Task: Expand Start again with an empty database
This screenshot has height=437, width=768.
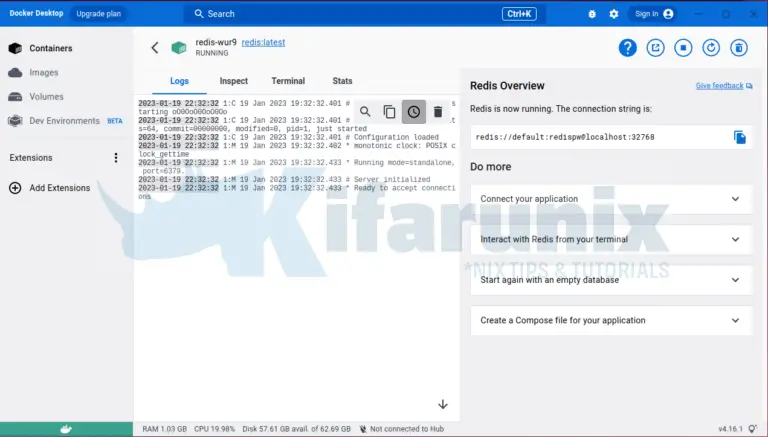Action: pyautogui.click(x=610, y=280)
